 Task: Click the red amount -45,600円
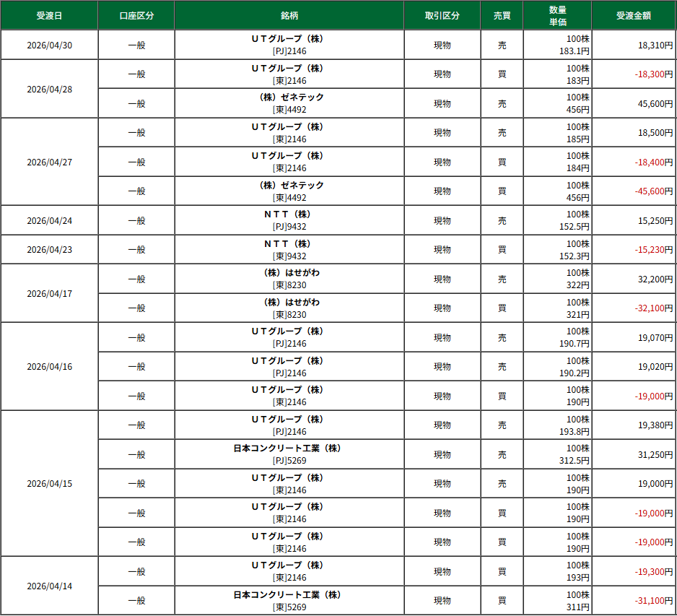653,191
